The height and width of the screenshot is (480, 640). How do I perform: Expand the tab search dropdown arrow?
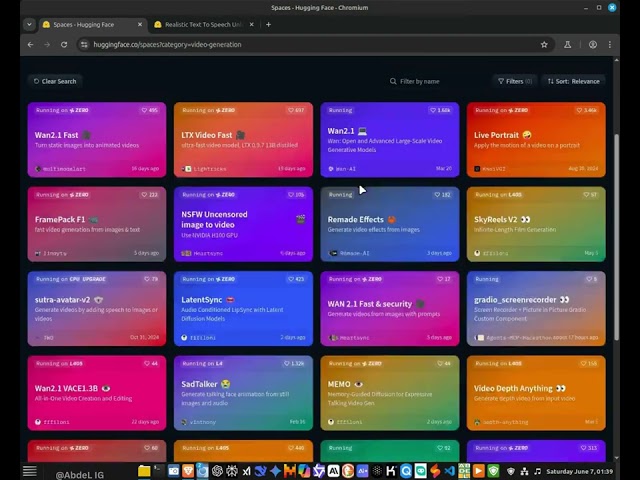tap(29, 24)
